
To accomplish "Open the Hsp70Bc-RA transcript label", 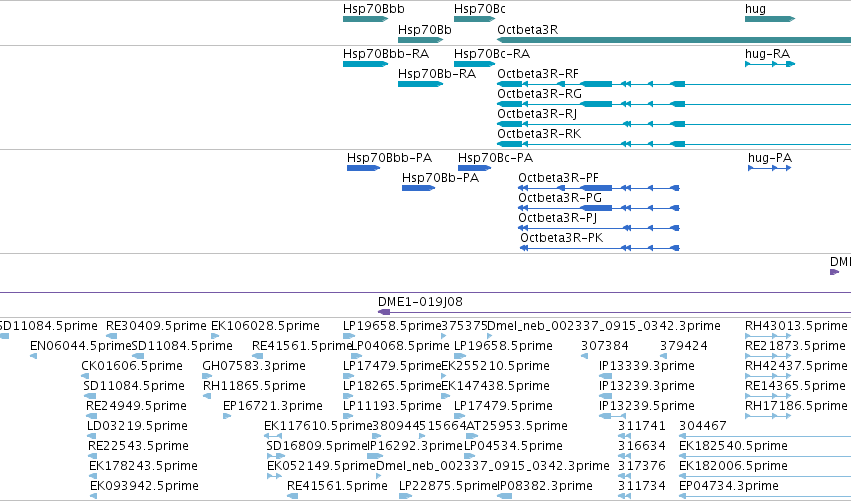I will [492, 54].
